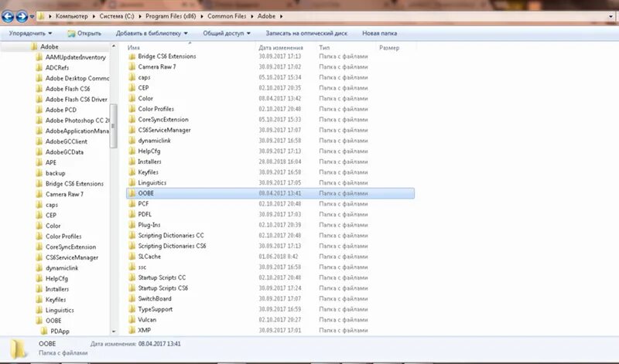The width and height of the screenshot is (619, 364).
Task: Click the Installers date 28.08.2018 16:04
Action: 280,162
